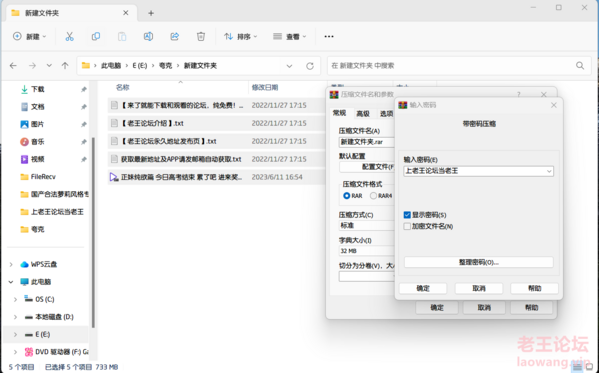Viewport: 599px width, 373px height.
Task: Open address bar history dropdown
Action: (289, 66)
